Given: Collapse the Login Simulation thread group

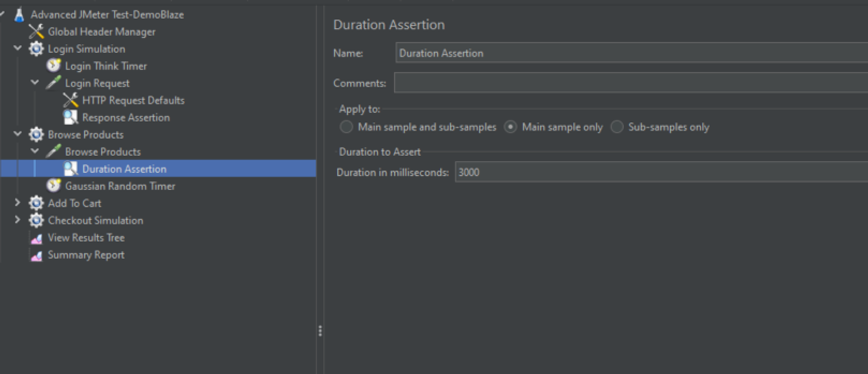Looking at the screenshot, I should point(17,48).
